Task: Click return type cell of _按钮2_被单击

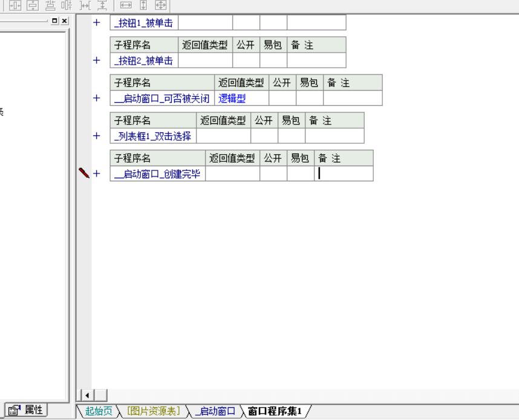Action: point(205,60)
